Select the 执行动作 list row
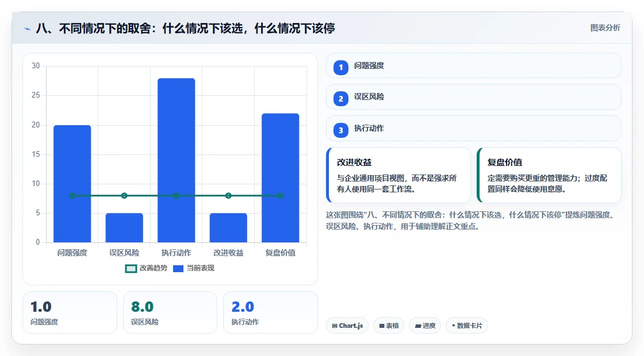This screenshot has width=644, height=356. tap(473, 129)
